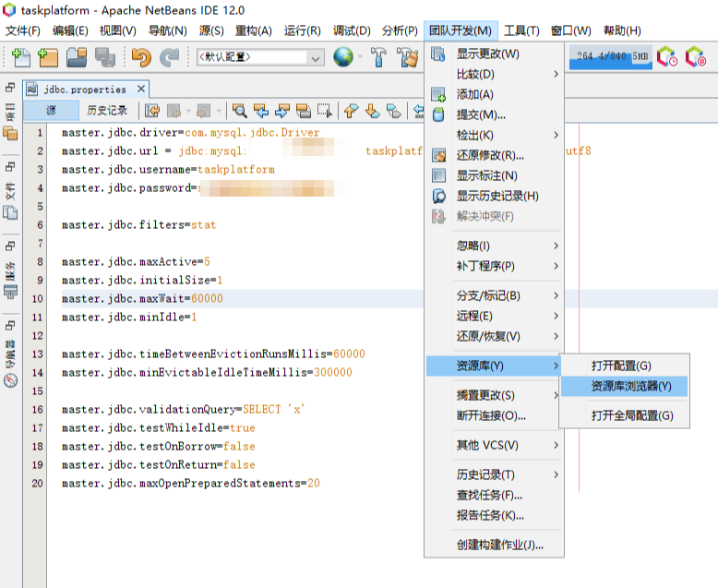Screen dimensions: 718x588
Task: Open the 帮助(H) menu
Action: (x=622, y=30)
